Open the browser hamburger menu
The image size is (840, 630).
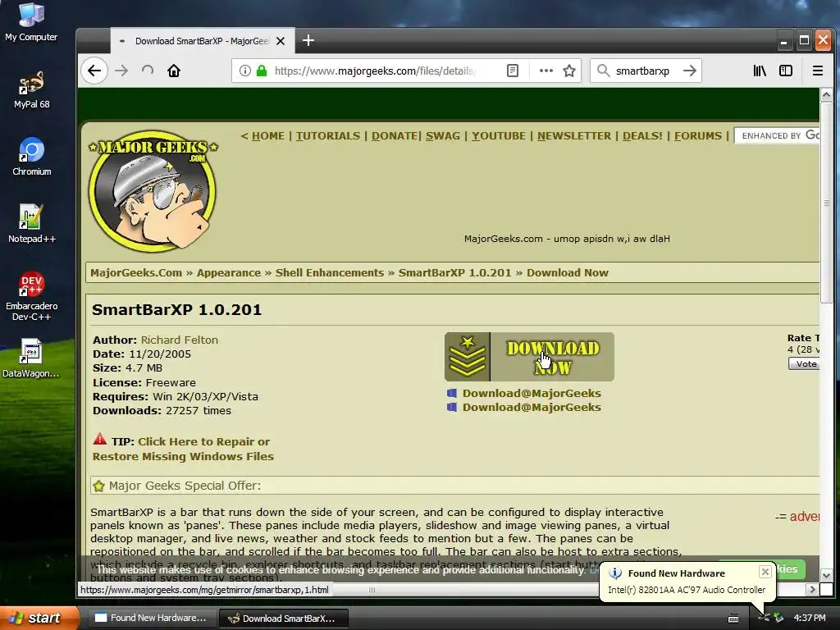click(818, 71)
